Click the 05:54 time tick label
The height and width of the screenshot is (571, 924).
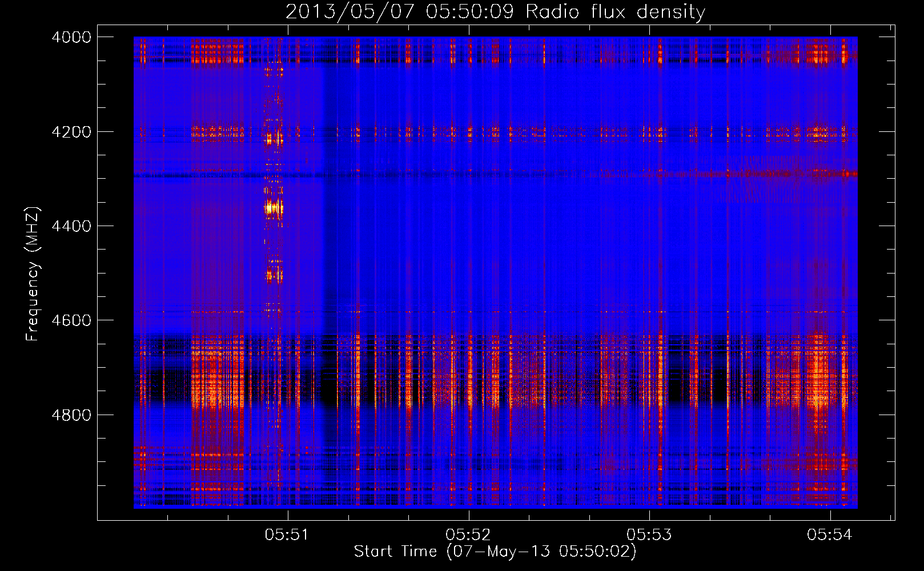(829, 534)
